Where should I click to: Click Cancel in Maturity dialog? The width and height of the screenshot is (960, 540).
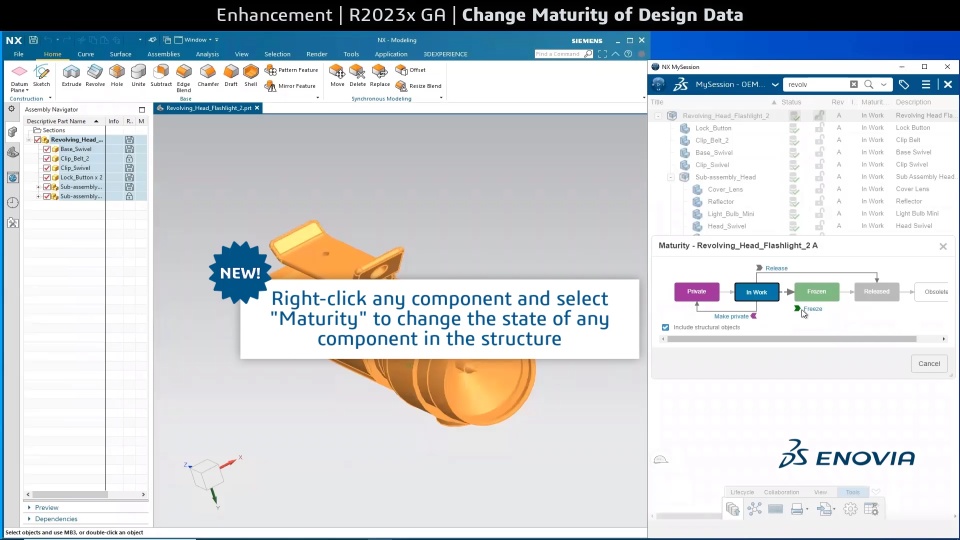click(929, 364)
